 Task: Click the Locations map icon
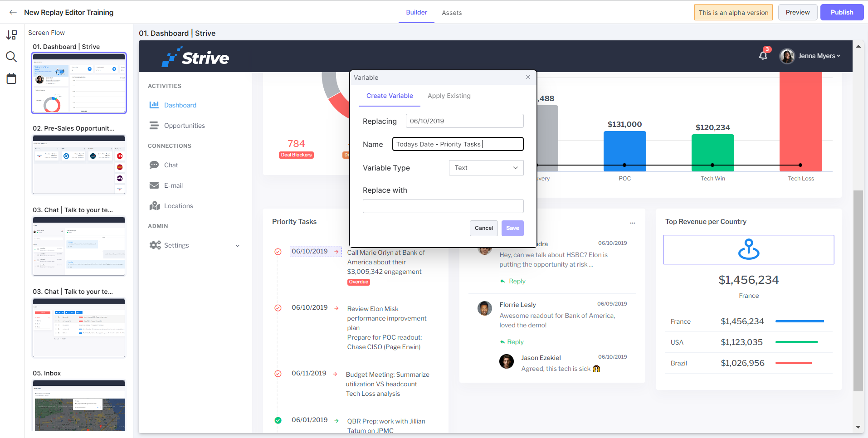click(155, 205)
